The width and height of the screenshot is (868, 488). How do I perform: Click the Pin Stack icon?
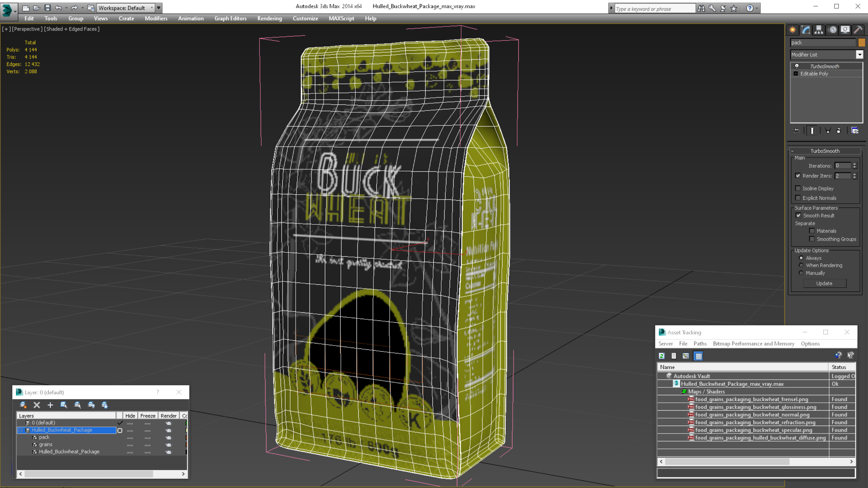[x=796, y=130]
